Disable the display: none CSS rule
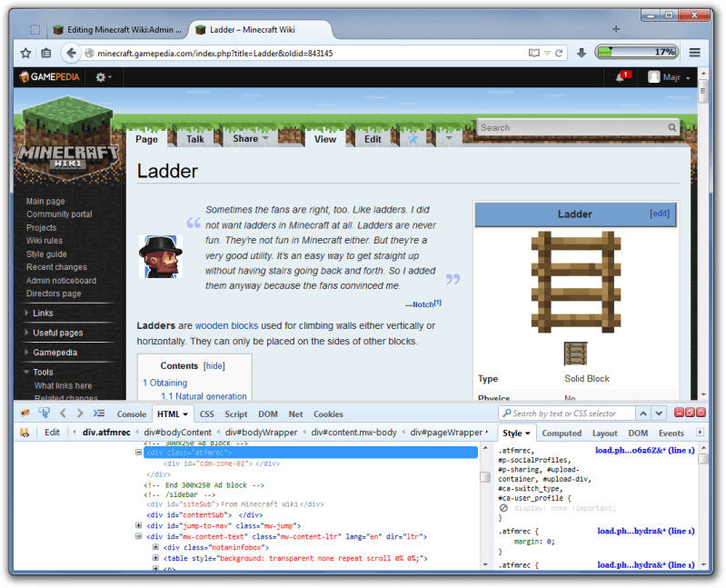 click(x=503, y=508)
